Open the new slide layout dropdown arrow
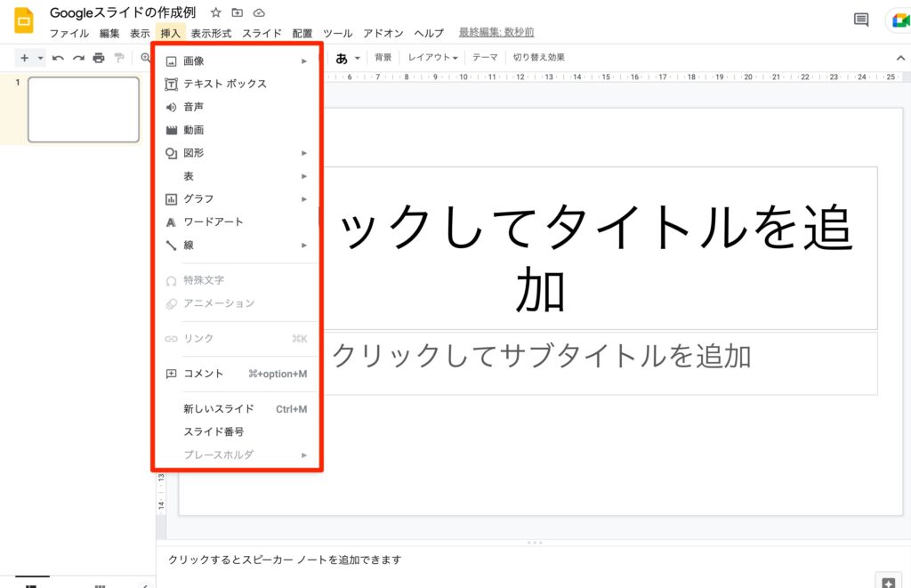Screen dimensions: 911x588 coord(40,58)
